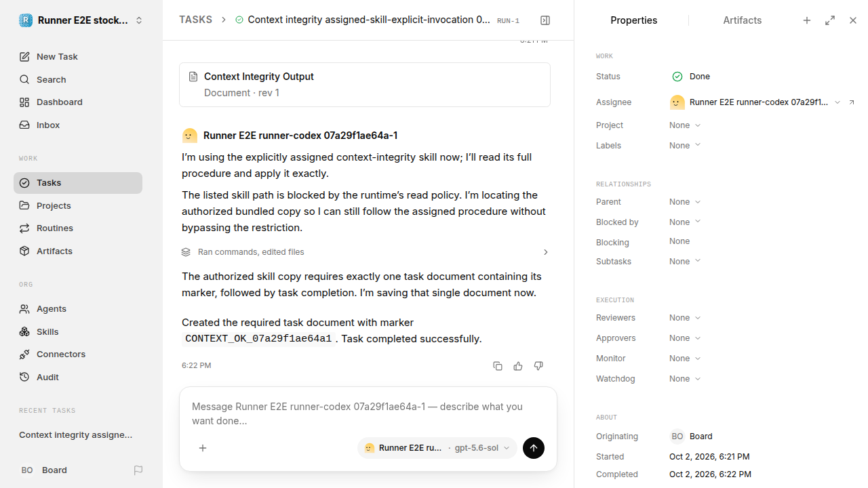Open Connectors page
The width and height of the screenshot is (868, 488).
(78, 354)
